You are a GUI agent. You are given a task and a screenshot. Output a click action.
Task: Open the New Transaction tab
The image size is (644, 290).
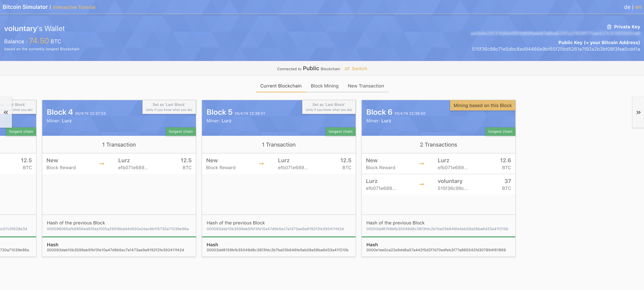tap(366, 86)
